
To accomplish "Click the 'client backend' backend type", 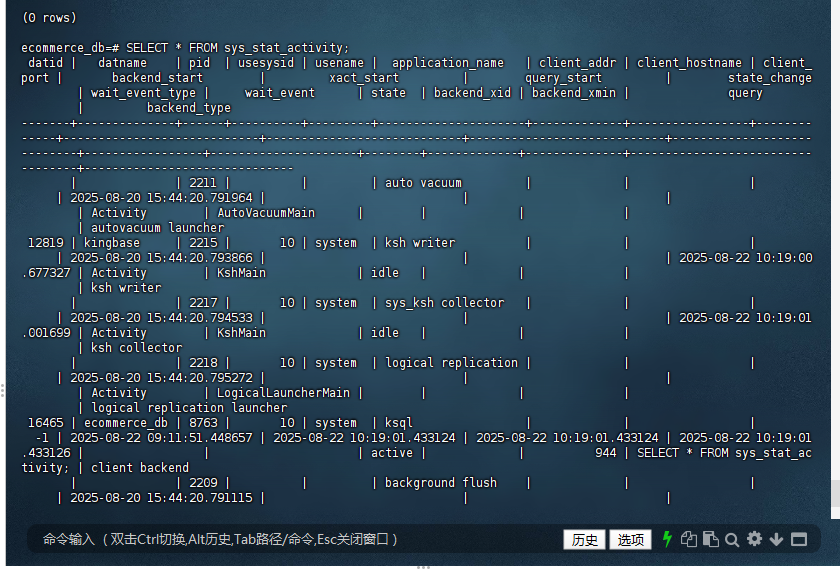I will pos(140,468).
